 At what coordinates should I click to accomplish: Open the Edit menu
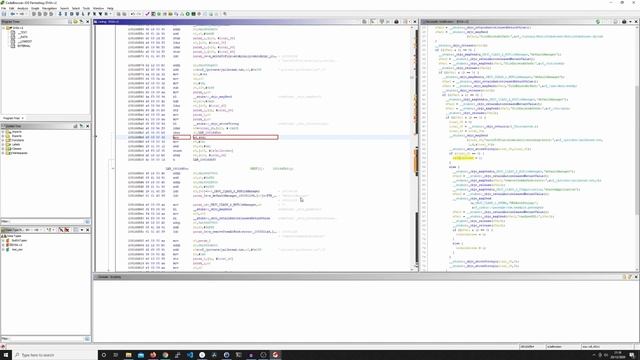tap(11, 8)
